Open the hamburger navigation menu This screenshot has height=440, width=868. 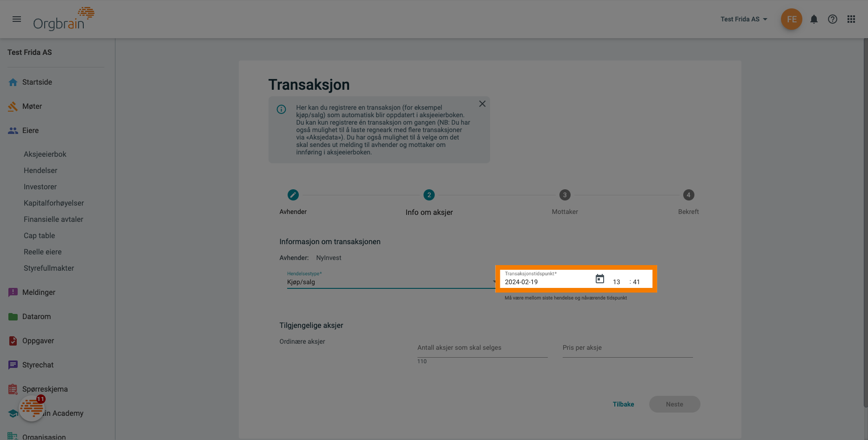point(17,19)
